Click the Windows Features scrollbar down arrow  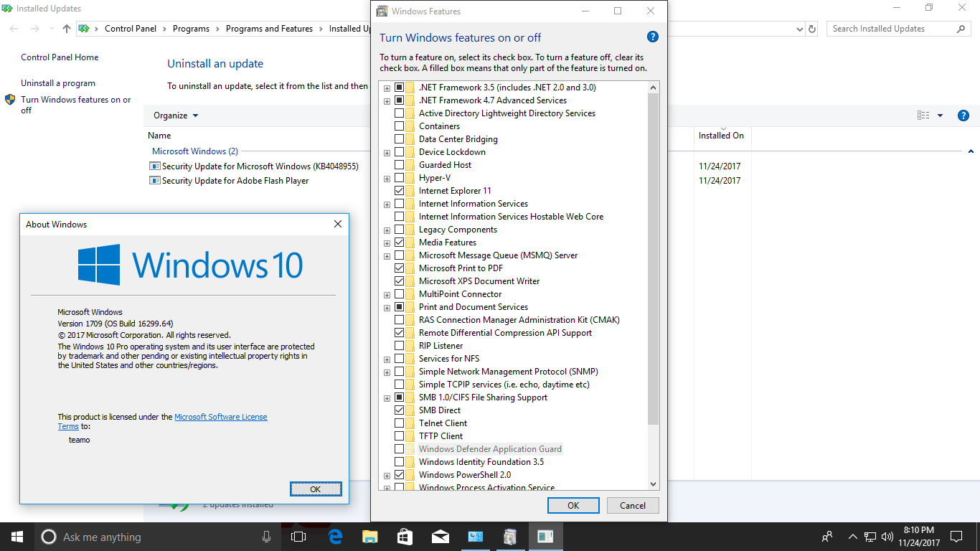pyautogui.click(x=653, y=484)
